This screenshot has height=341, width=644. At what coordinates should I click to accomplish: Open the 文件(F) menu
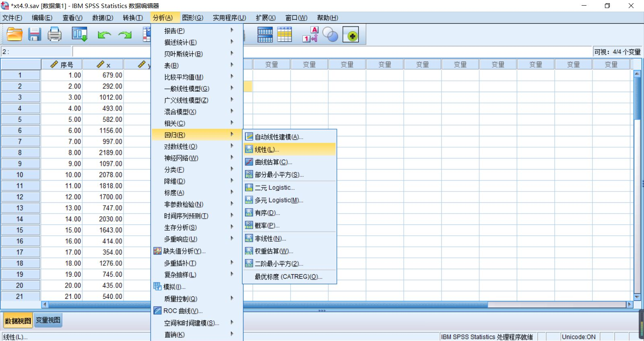pyautogui.click(x=12, y=18)
